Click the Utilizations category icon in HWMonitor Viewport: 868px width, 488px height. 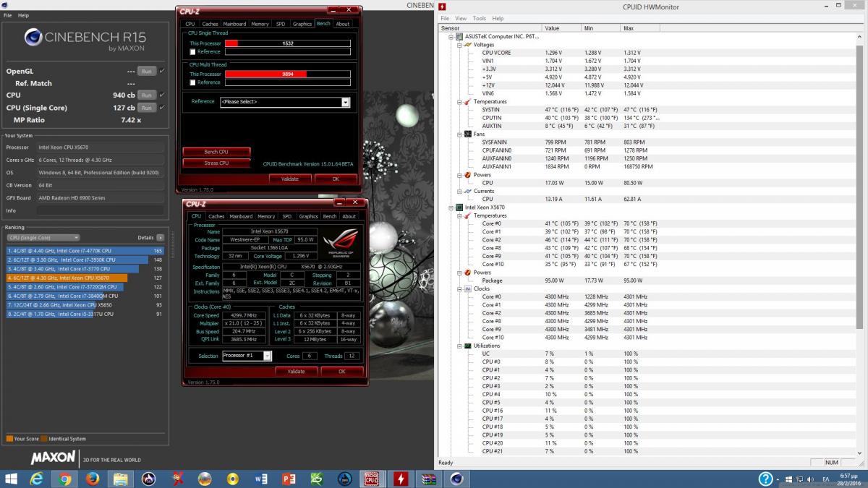[x=467, y=346]
